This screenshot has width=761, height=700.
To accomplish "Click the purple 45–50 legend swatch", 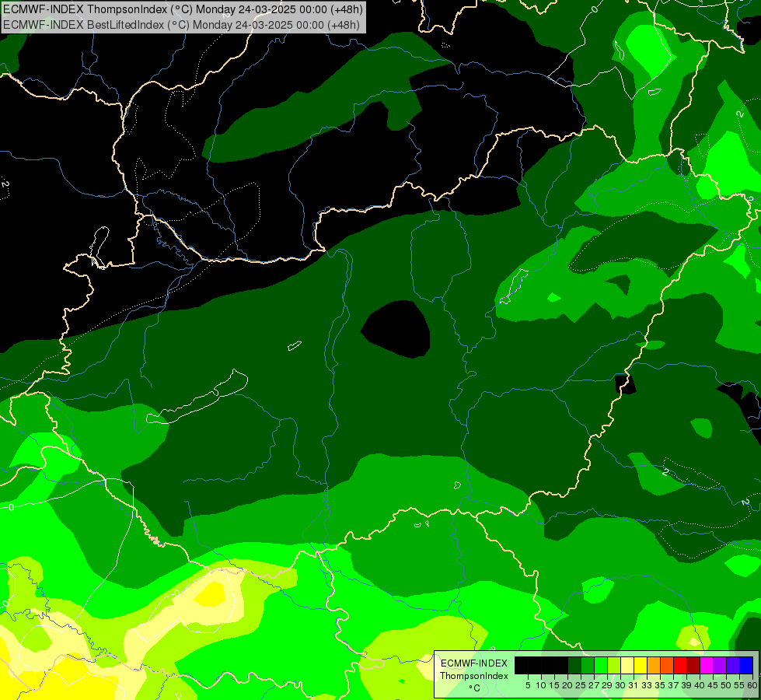I will 720,665.
